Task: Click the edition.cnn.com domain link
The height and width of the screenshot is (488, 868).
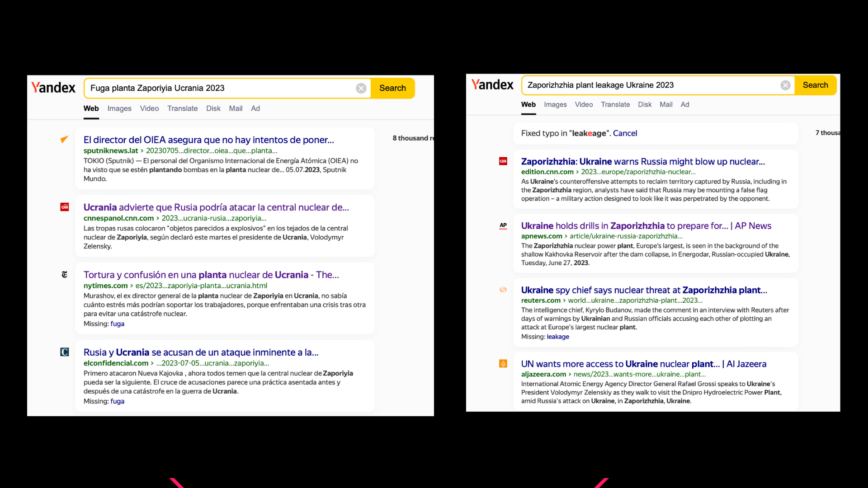Action: click(x=547, y=172)
